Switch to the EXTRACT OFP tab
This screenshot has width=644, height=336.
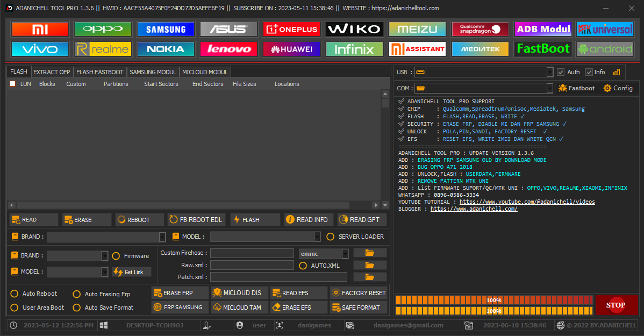pyautogui.click(x=52, y=72)
